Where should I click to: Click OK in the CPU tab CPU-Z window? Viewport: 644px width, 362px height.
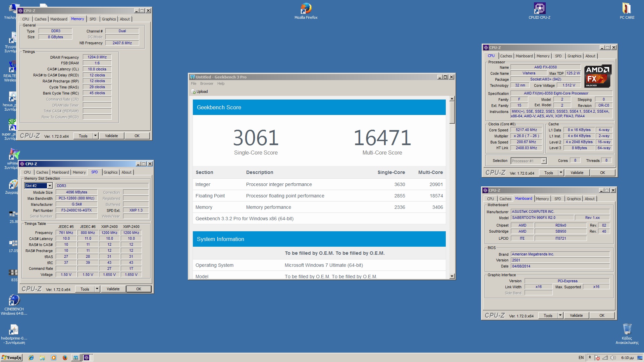click(x=602, y=173)
